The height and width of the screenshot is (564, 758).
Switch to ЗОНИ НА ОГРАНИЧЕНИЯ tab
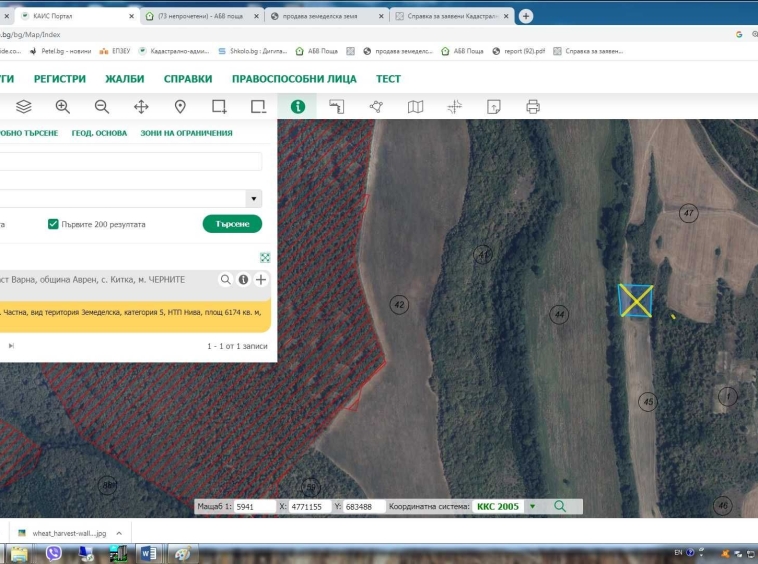pos(186,133)
